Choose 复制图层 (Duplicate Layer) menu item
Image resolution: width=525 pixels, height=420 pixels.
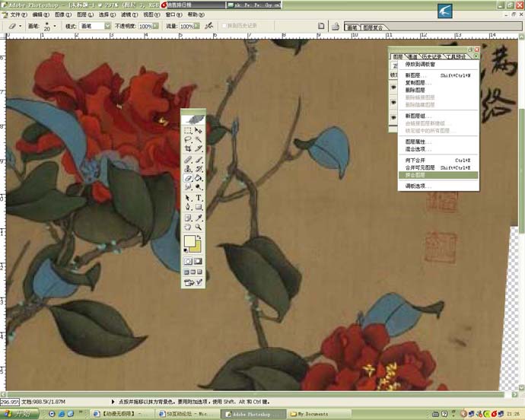tap(438, 83)
